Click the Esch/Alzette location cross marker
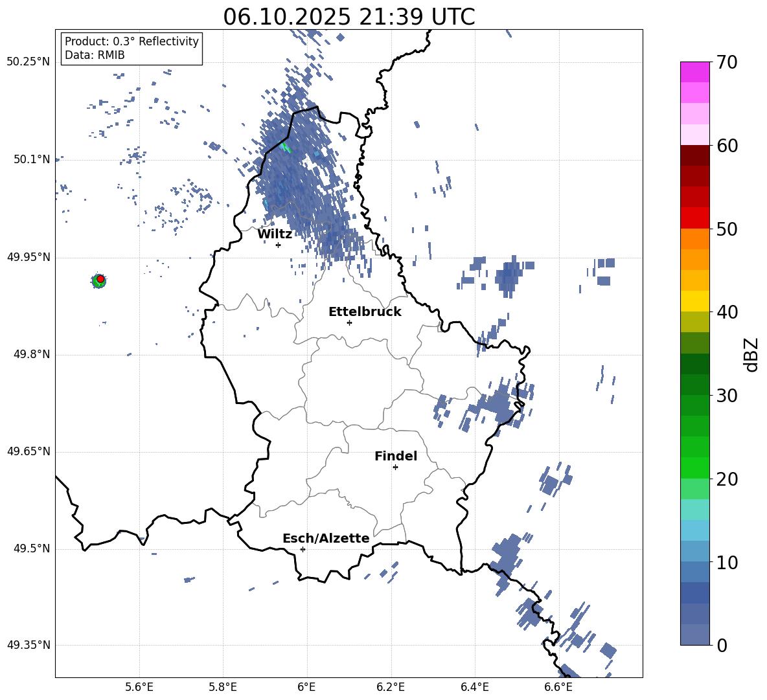This screenshot has height=700, width=767. pos(303,549)
